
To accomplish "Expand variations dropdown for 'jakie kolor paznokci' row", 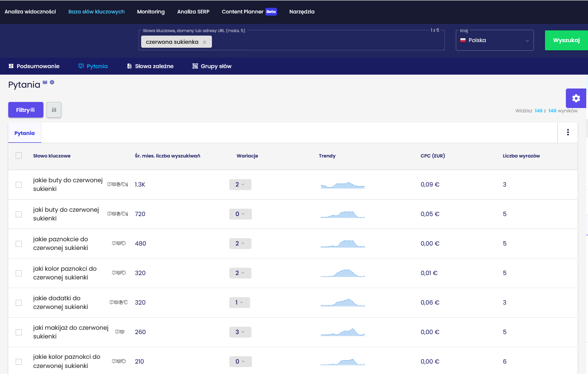I will coord(240,361).
